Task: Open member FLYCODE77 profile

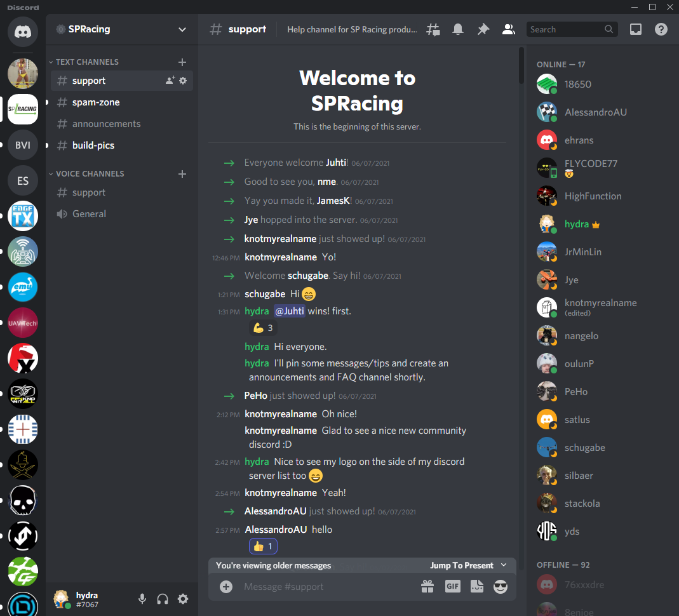Action: click(x=601, y=168)
